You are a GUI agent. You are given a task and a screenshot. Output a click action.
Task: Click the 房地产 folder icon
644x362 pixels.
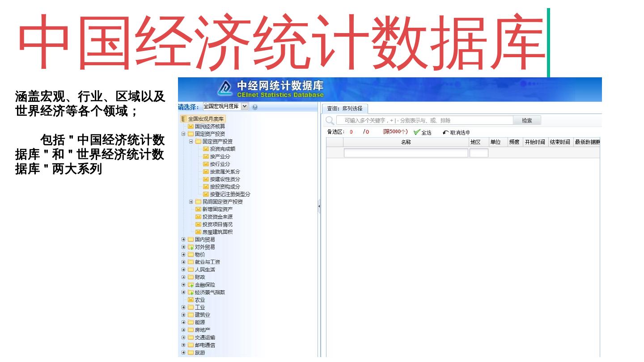click(191, 330)
